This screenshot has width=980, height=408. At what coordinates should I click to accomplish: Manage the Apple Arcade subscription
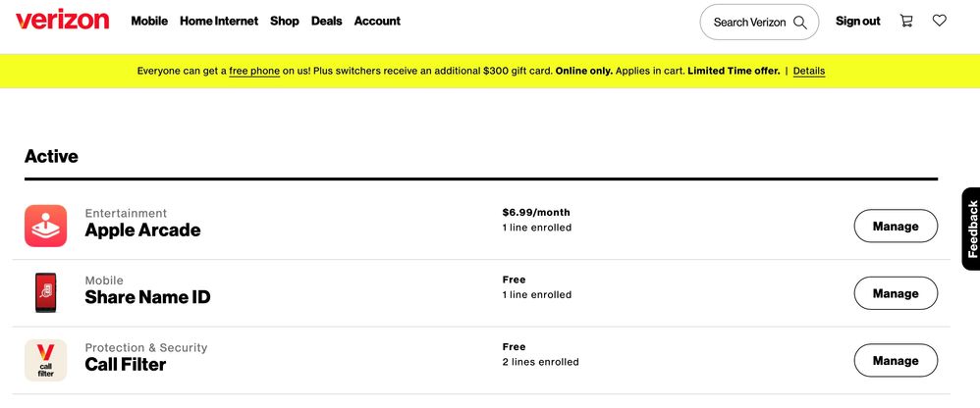[896, 226]
